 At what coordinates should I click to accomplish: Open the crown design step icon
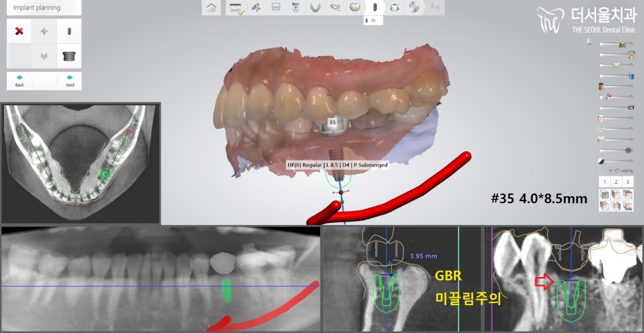354,7
